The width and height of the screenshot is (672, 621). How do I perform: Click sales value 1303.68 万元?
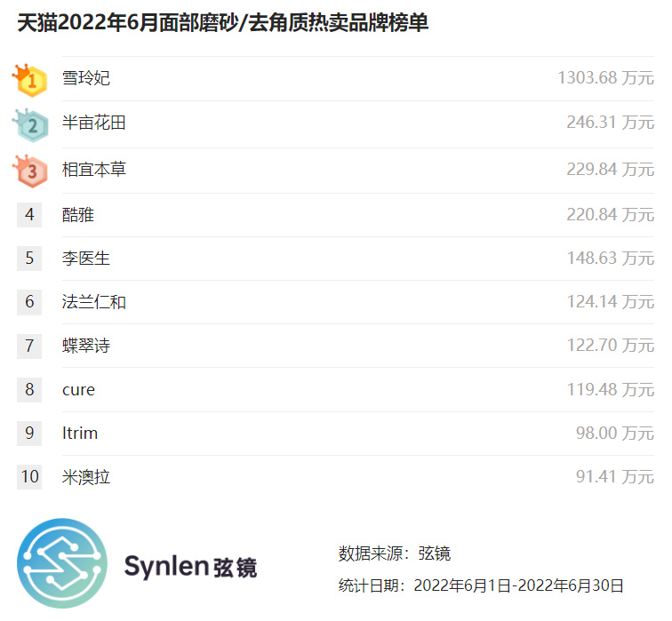click(605, 78)
